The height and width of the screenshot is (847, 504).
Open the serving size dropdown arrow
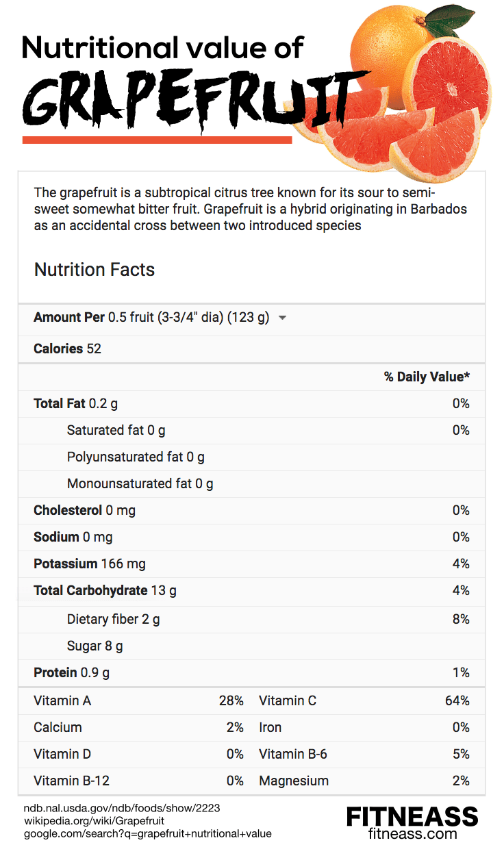[x=283, y=318]
